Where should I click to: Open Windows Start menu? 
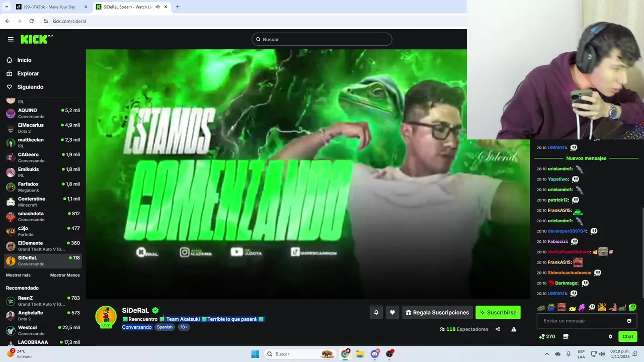click(255, 354)
